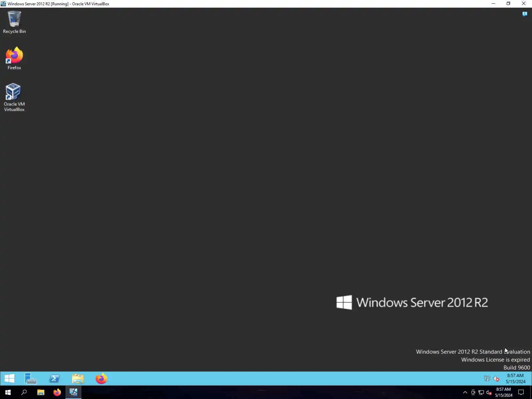Open host taskbar Search
532x399 pixels.
pos(24,392)
